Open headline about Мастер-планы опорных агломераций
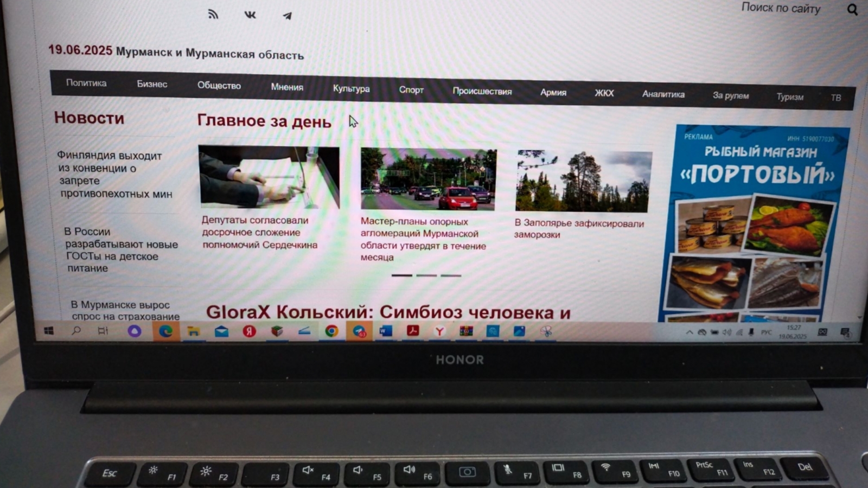This screenshot has height=488, width=868. tap(423, 239)
